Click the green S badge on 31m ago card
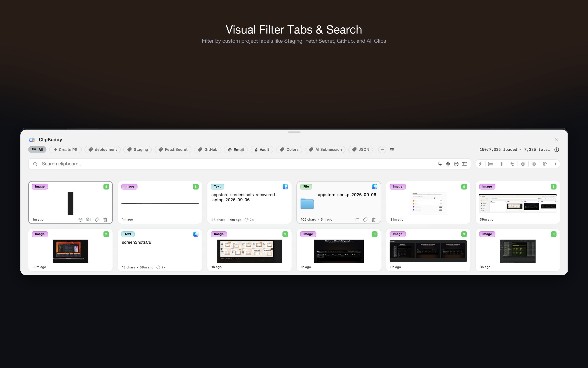 click(x=464, y=187)
